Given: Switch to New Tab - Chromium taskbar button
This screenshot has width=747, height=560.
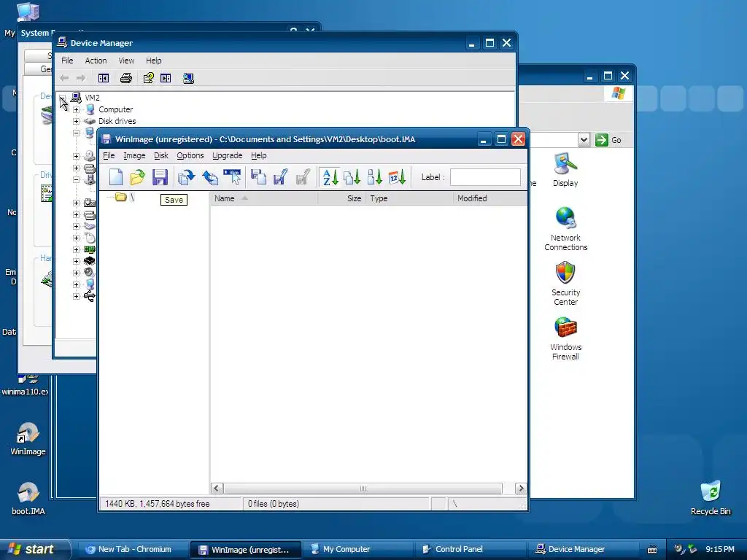Looking at the screenshot, I should coord(133,550).
